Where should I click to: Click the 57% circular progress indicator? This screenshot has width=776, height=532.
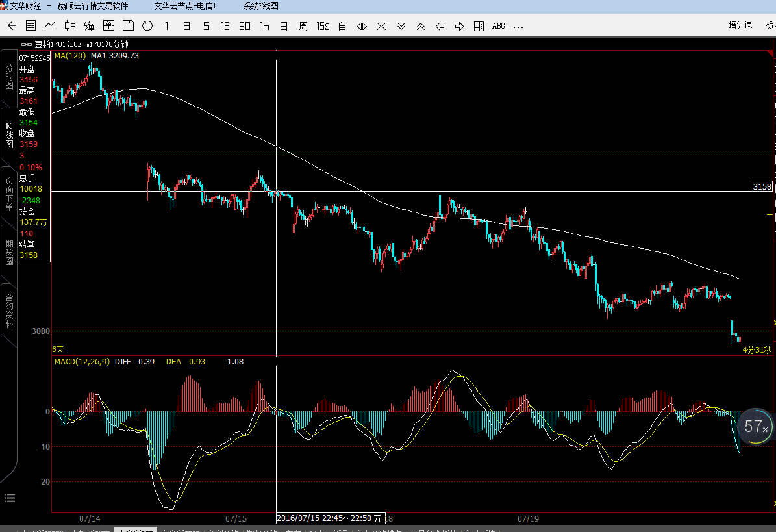pos(756,427)
